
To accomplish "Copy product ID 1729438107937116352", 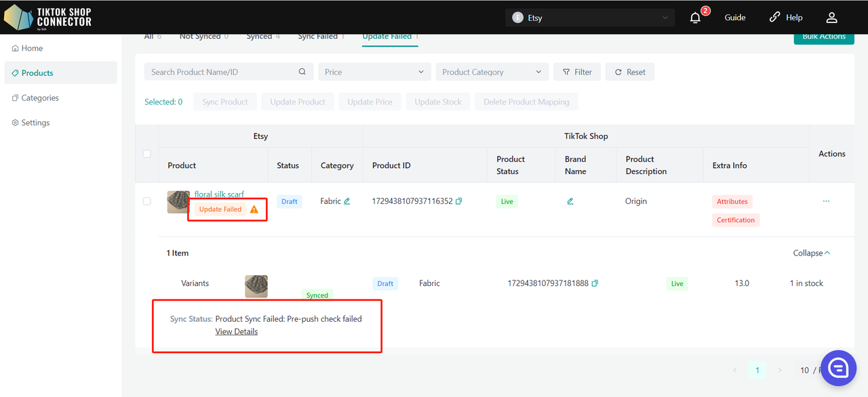I will tap(459, 201).
